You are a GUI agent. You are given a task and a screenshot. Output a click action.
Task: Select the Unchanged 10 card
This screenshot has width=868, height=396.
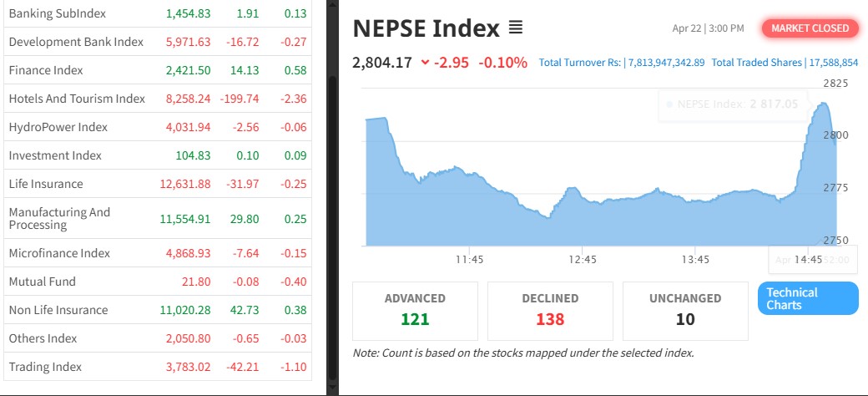pos(685,310)
